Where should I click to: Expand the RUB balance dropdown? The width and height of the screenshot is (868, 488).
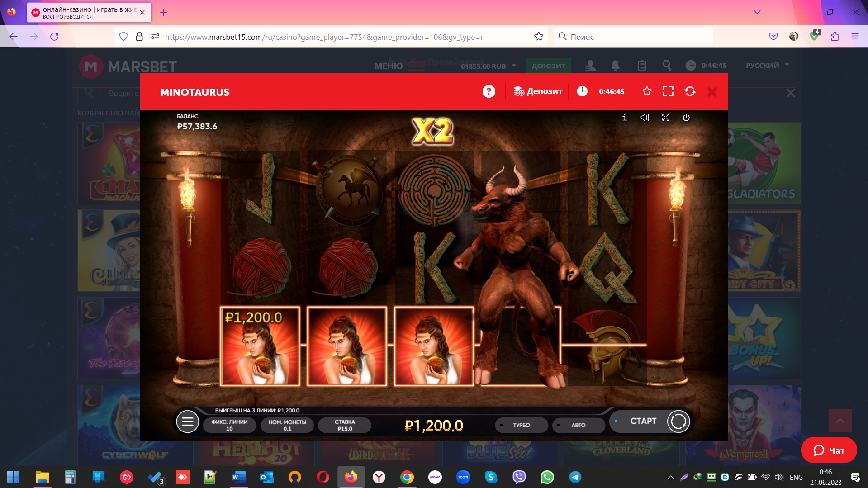(489, 66)
